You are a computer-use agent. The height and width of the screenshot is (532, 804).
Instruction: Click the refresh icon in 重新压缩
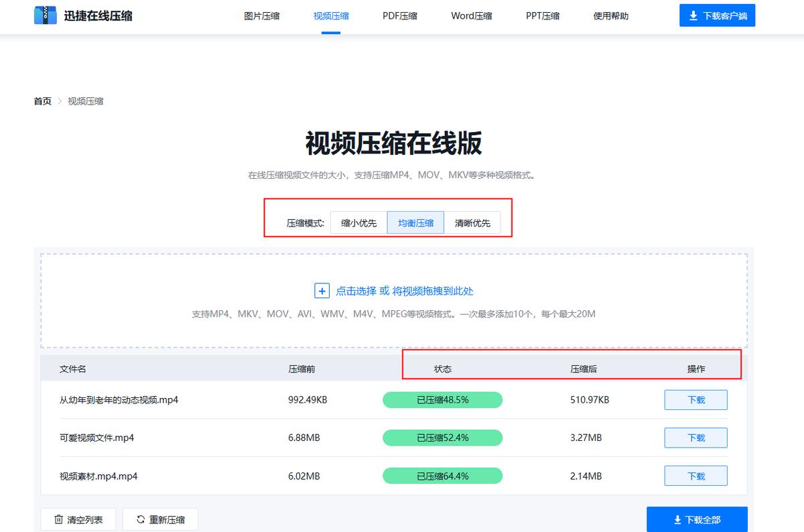point(141,519)
